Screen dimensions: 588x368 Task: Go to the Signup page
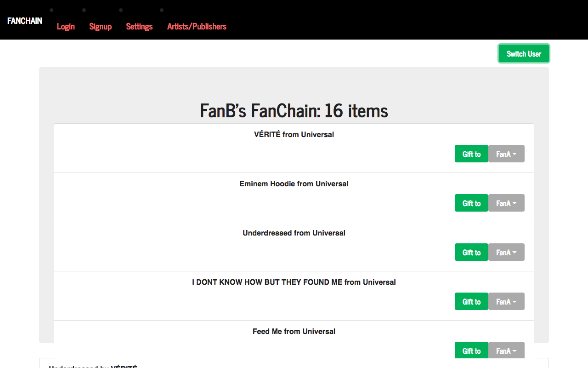tap(101, 27)
